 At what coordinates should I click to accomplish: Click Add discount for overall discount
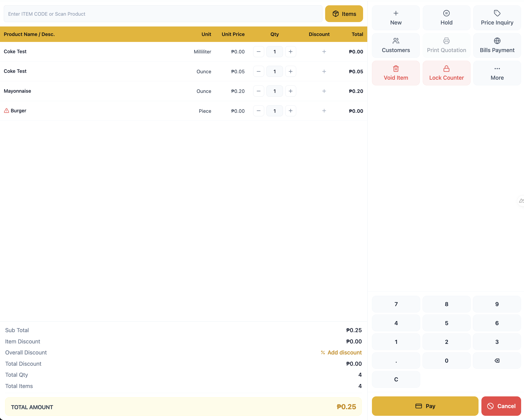tap(341, 352)
